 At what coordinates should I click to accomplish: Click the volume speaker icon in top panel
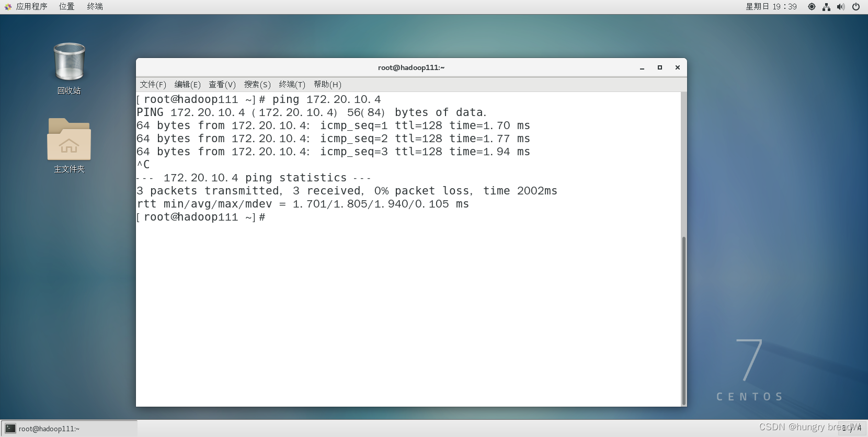(x=841, y=7)
